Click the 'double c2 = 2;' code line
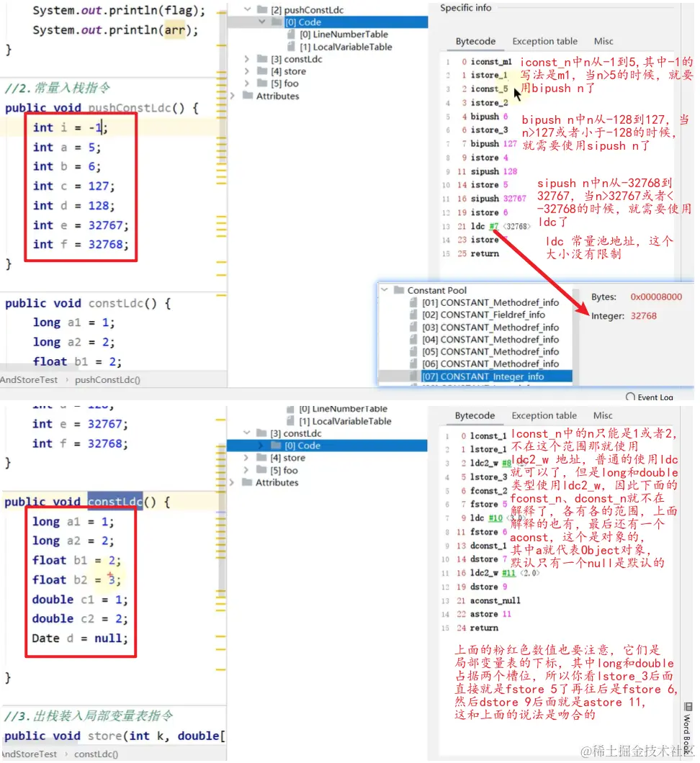This screenshot has height=763, width=700. (80, 618)
